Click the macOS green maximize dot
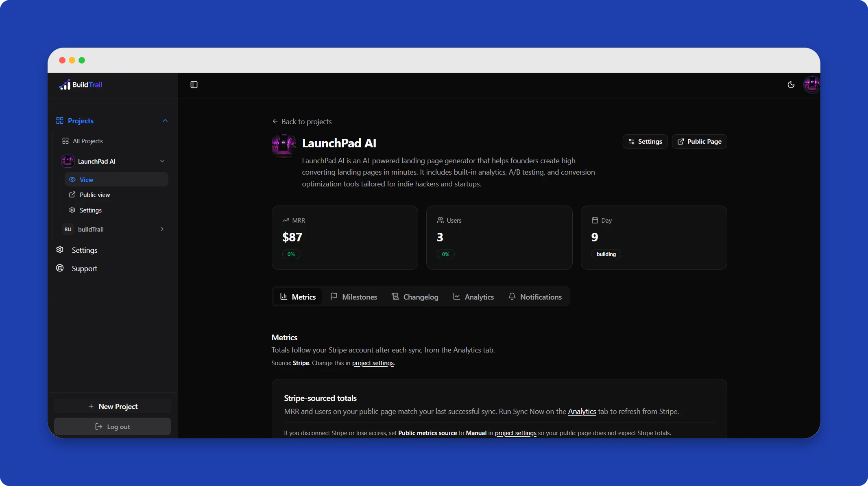The height and width of the screenshot is (486, 868). click(x=82, y=60)
